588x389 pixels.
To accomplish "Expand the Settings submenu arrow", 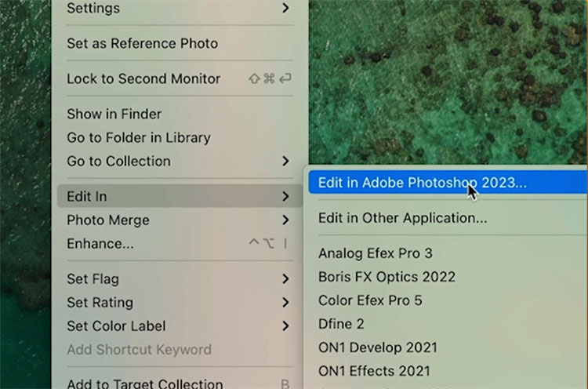I will pos(285,8).
